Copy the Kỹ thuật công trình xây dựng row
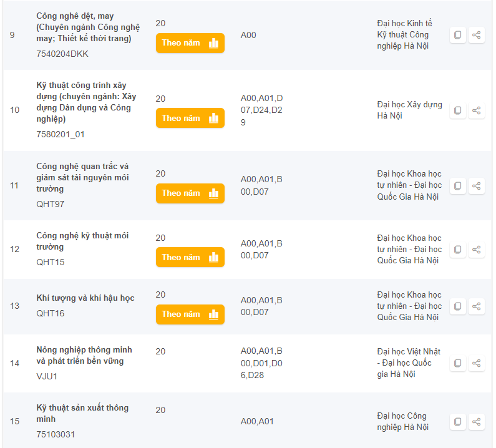 [x=457, y=110]
